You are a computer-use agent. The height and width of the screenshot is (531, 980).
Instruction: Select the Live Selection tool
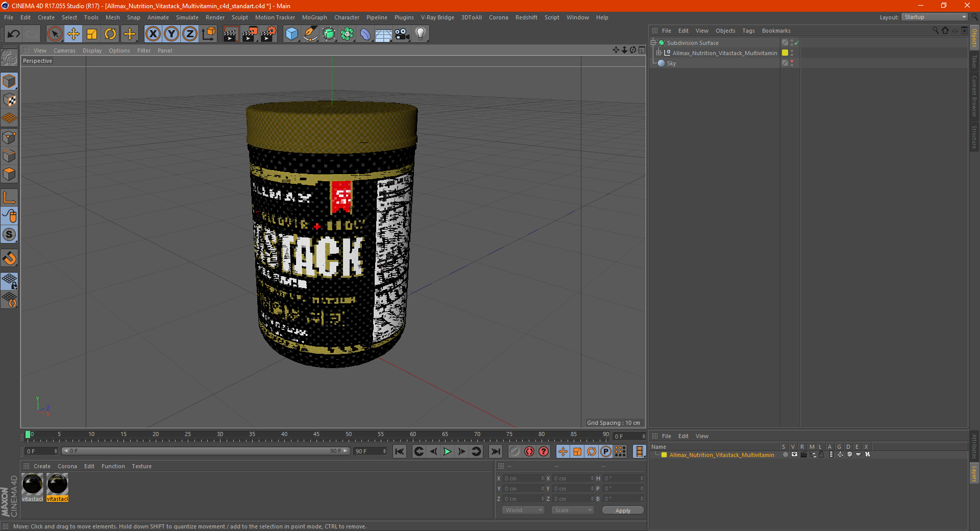pyautogui.click(x=55, y=34)
